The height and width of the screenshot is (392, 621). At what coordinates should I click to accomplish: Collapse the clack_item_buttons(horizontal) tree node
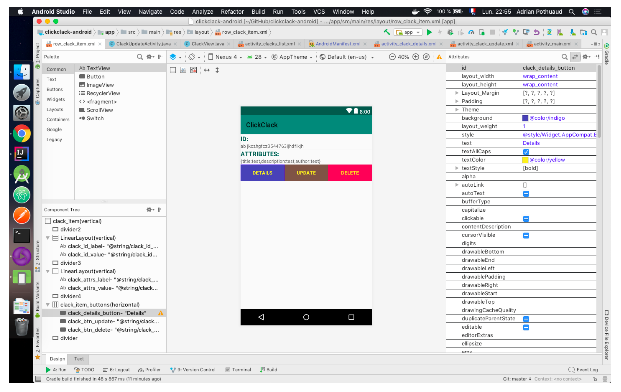pos(48,305)
